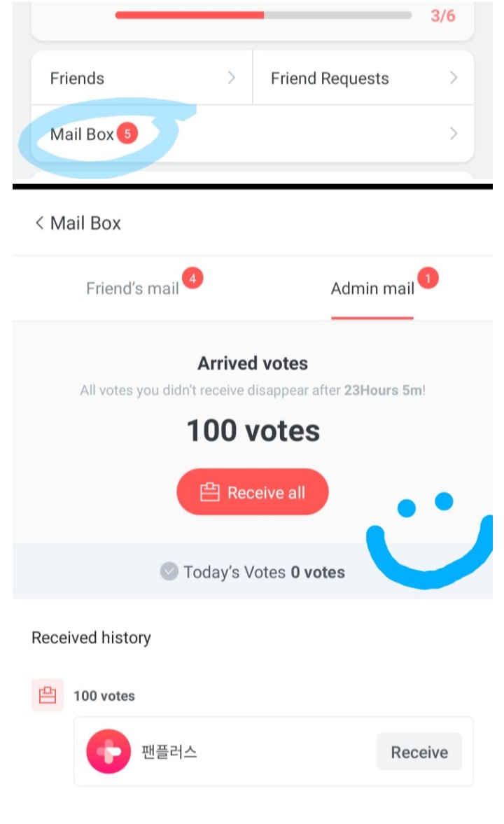504x824 pixels.
Task: Tap the red 1 badge on Admin mail
Action: click(x=428, y=279)
